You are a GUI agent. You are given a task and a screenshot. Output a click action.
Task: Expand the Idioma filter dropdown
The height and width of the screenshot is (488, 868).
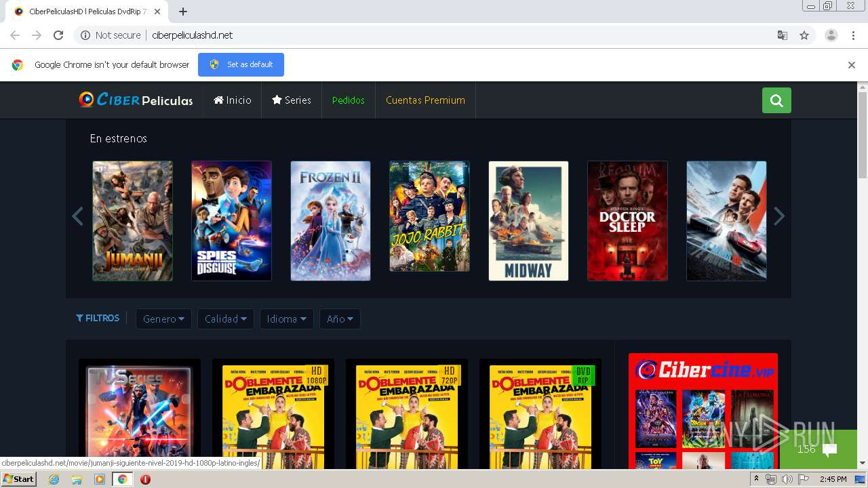(x=286, y=319)
